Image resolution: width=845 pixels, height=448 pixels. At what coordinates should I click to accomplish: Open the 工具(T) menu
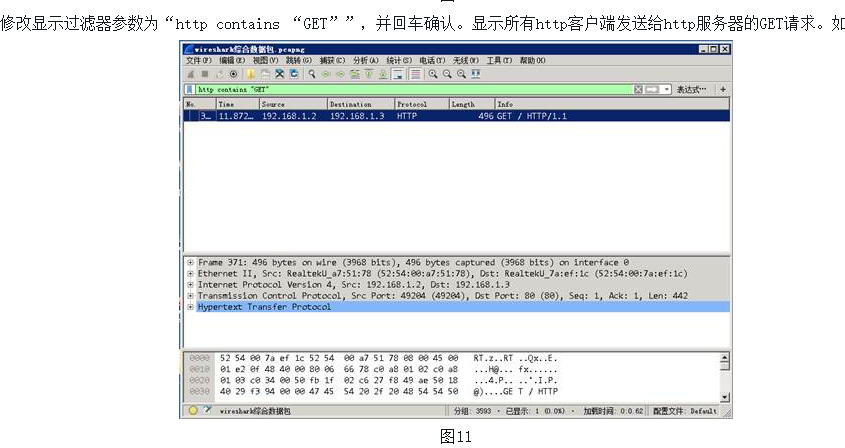point(500,60)
